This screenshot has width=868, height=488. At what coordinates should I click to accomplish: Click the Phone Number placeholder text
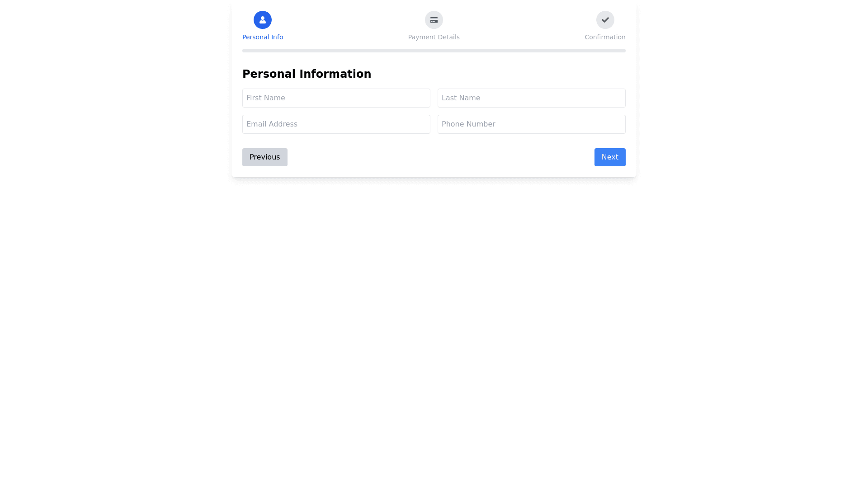point(468,124)
